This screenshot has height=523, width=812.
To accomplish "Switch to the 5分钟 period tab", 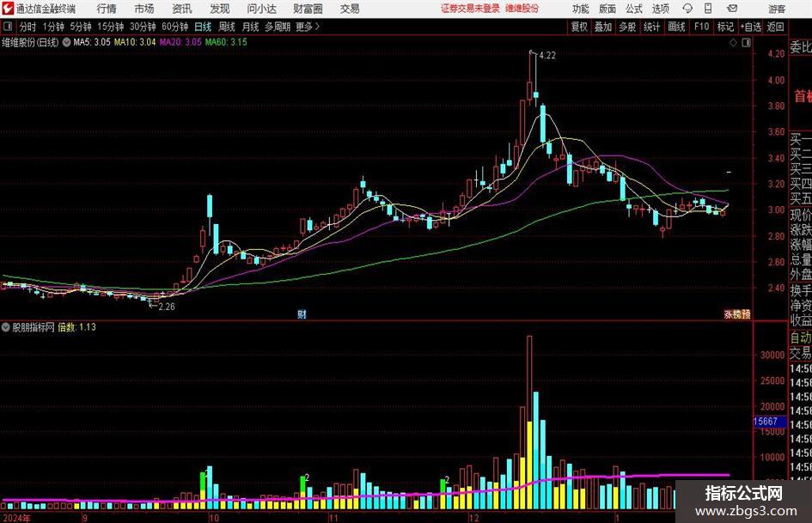I will 81,27.
